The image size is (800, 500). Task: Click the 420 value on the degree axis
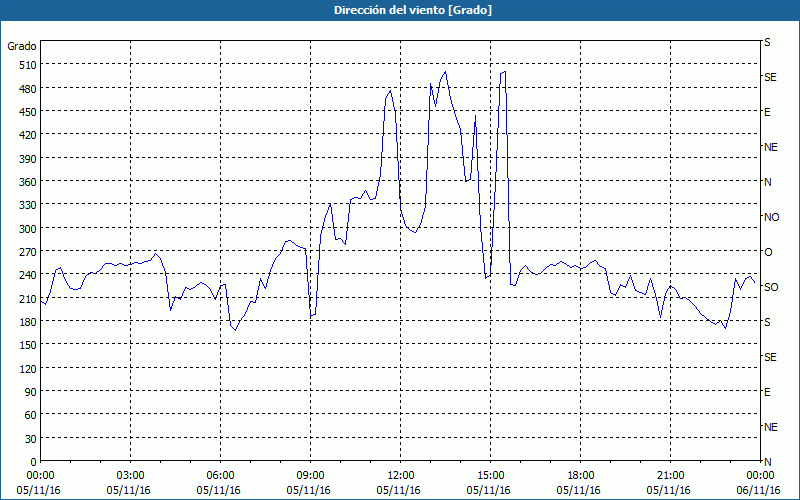(x=29, y=135)
